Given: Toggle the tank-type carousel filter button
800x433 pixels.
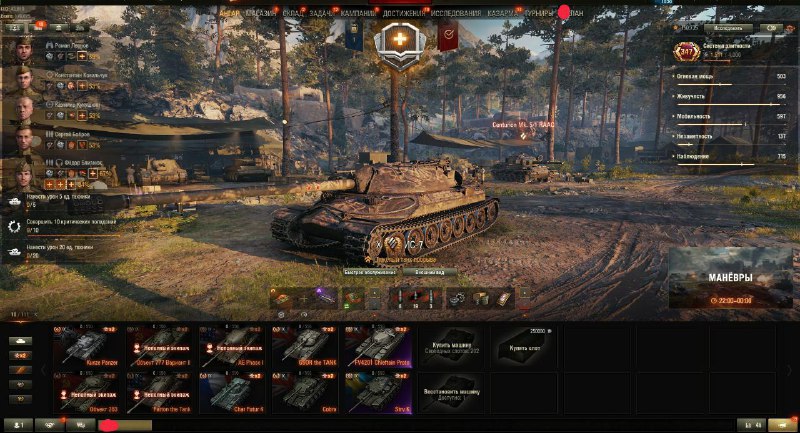Looking at the screenshot, I should [x=20, y=340].
